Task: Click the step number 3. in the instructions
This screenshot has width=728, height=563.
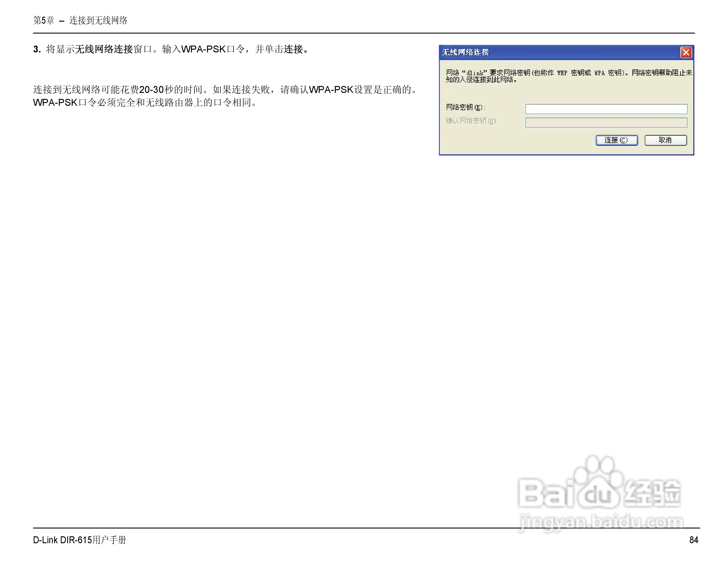Action: (x=37, y=49)
